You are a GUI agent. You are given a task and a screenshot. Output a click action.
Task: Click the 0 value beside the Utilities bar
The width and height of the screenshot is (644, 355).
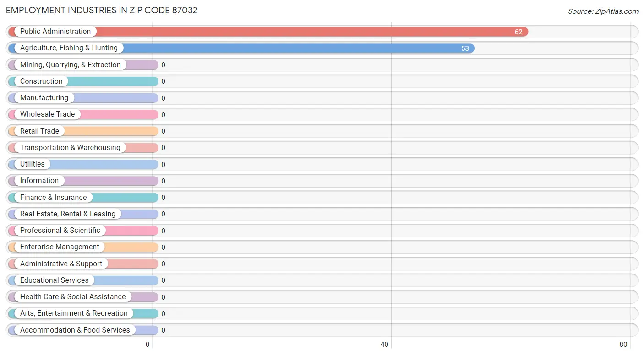(163, 165)
